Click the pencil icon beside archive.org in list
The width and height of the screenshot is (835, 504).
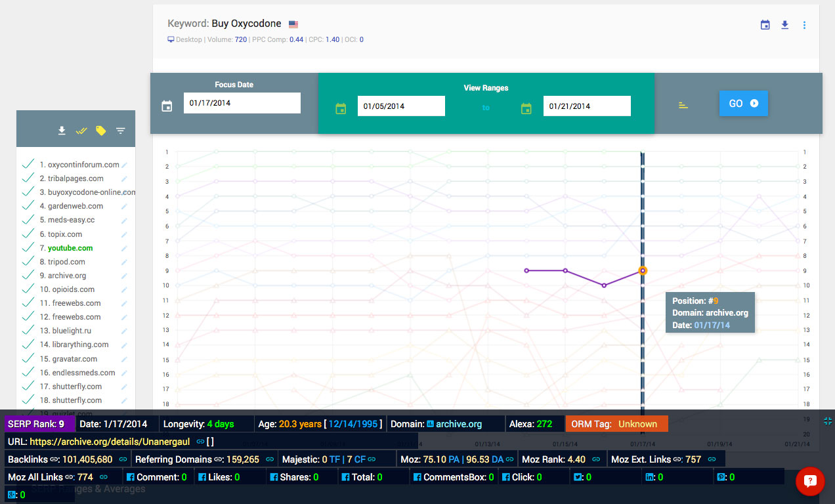[124, 276]
